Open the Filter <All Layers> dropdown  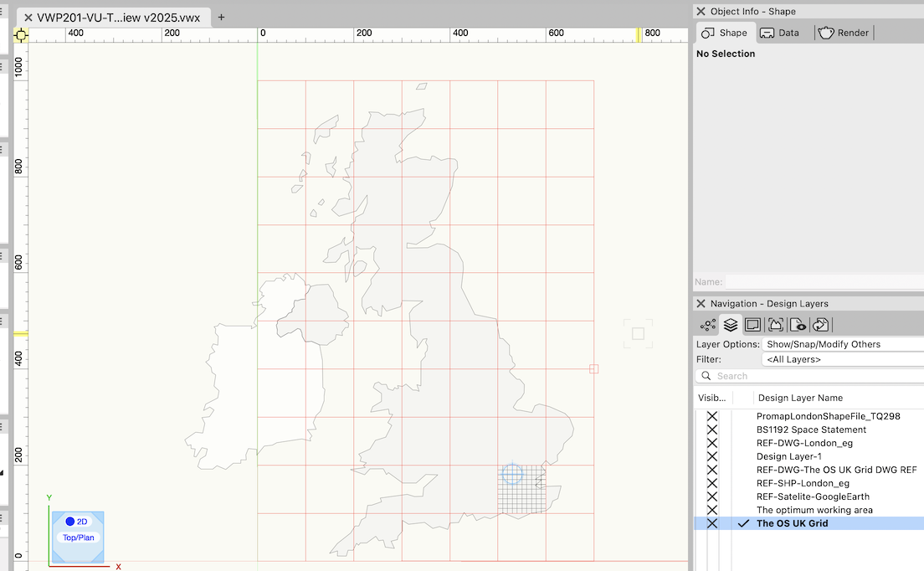pyautogui.click(x=843, y=359)
